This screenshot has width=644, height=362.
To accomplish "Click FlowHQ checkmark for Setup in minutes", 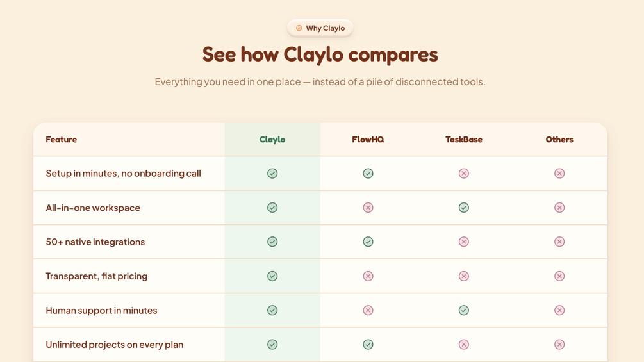I will tap(368, 173).
